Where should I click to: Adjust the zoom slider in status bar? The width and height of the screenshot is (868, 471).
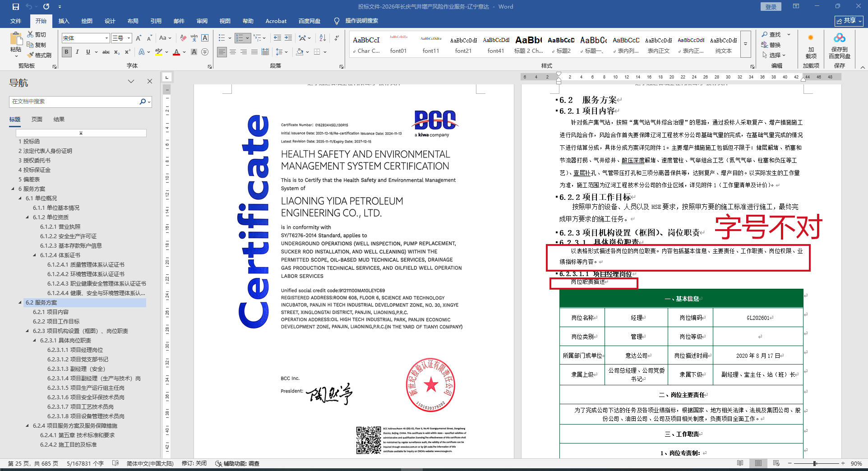pos(815,463)
